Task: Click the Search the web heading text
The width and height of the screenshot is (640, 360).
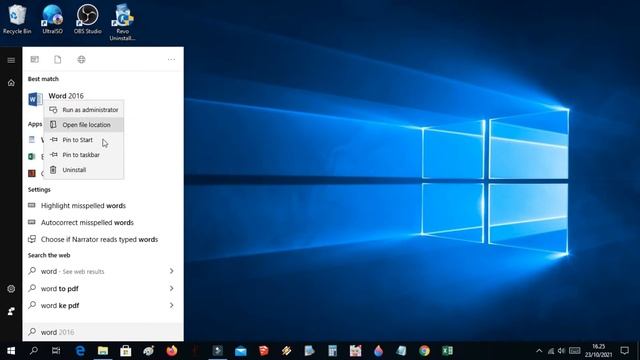Action: click(x=49, y=255)
